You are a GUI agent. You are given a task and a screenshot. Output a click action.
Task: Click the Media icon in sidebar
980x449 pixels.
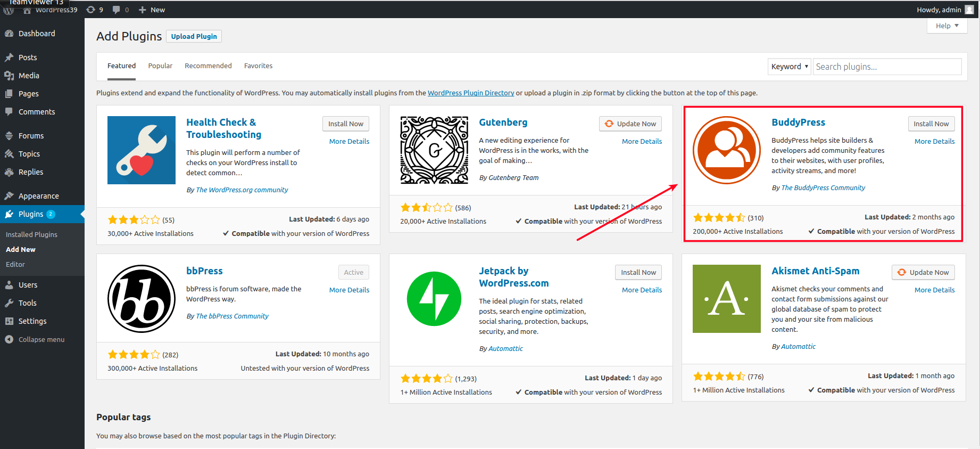coord(9,76)
